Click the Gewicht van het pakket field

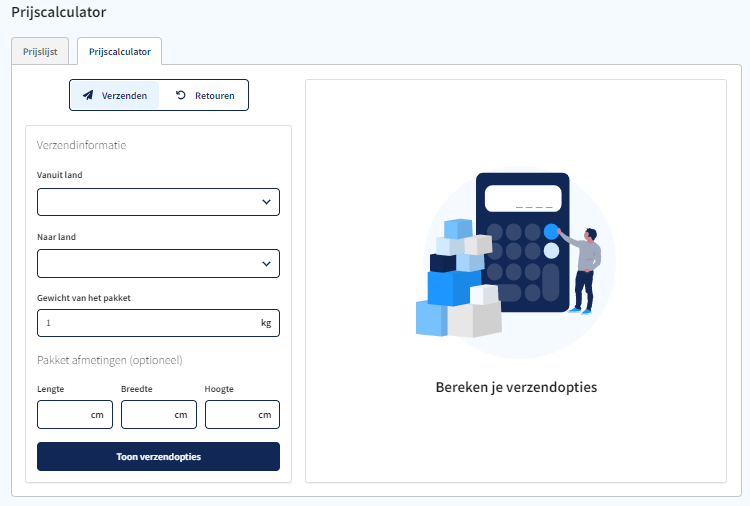point(158,323)
